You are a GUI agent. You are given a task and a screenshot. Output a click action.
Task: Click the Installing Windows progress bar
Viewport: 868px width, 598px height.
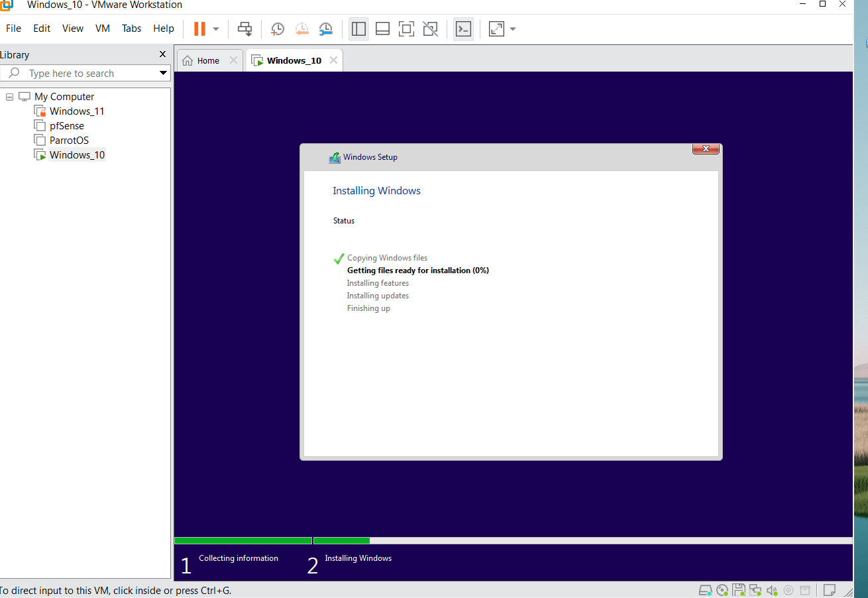point(583,541)
